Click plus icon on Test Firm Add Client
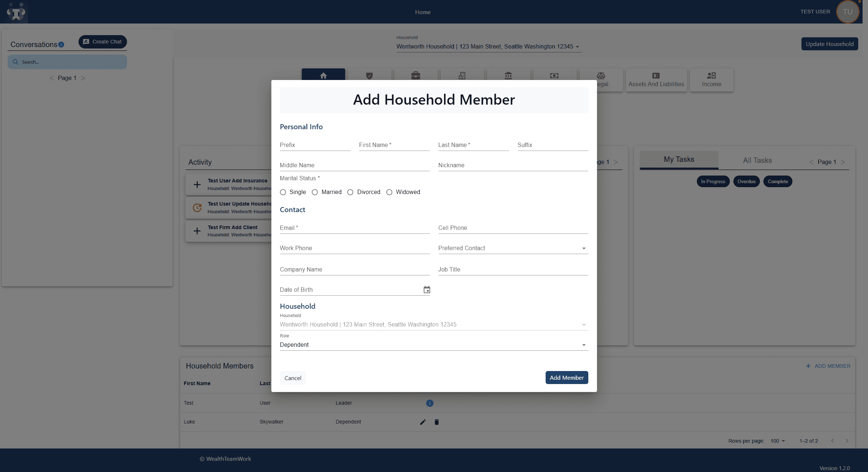Image resolution: width=868 pixels, height=472 pixels. [197, 231]
